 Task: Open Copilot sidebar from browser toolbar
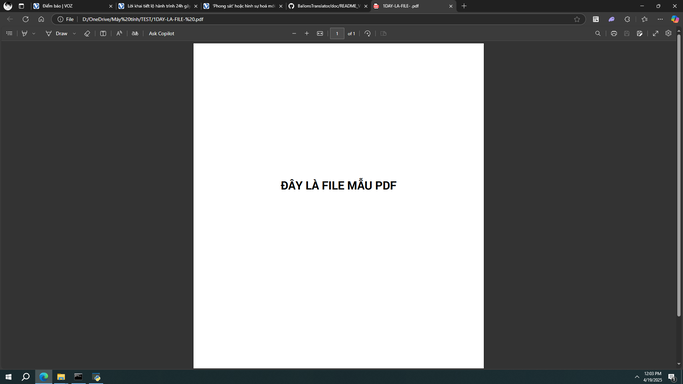pos(675,19)
